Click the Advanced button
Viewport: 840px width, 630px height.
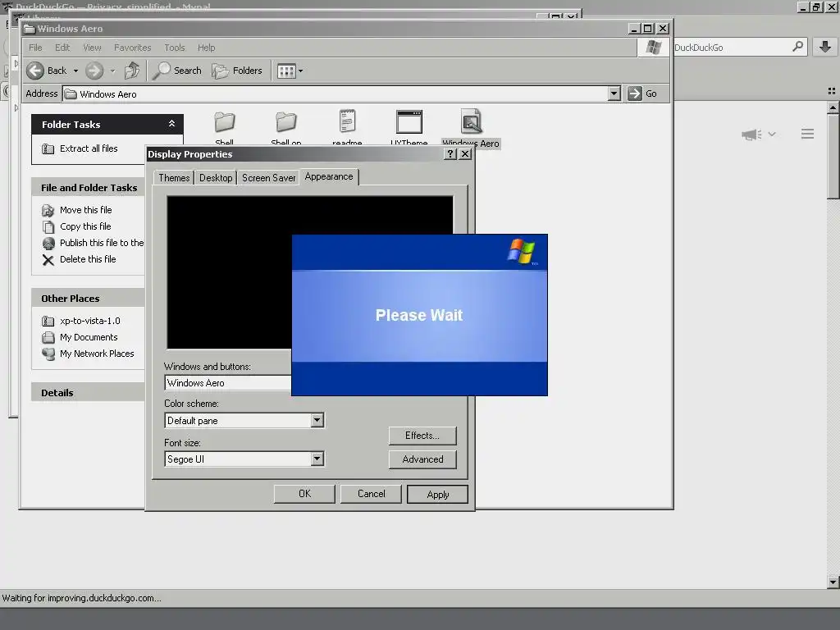pyautogui.click(x=422, y=459)
